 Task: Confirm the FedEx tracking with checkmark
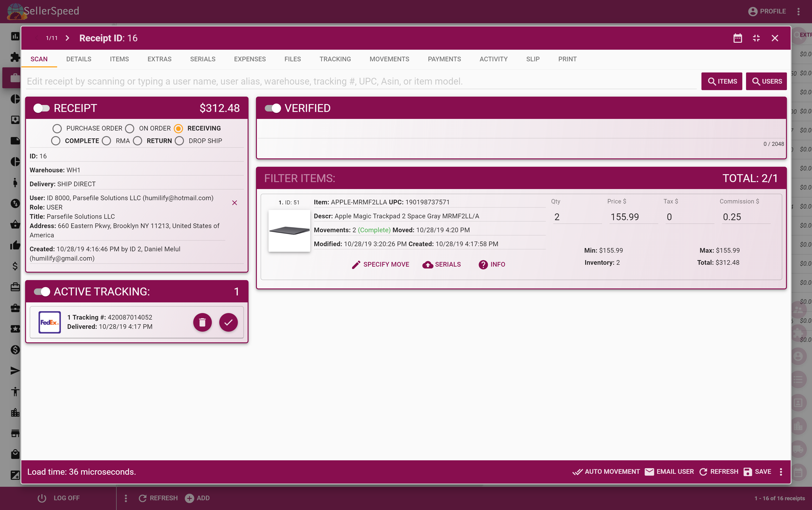[228, 322]
